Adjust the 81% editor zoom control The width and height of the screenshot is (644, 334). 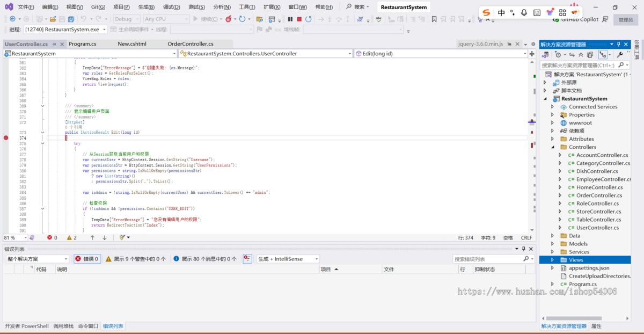tap(14, 237)
